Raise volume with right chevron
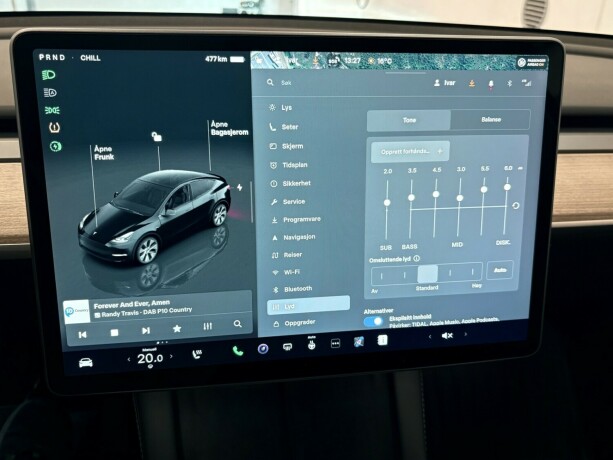The width and height of the screenshot is (613, 460). point(465,334)
